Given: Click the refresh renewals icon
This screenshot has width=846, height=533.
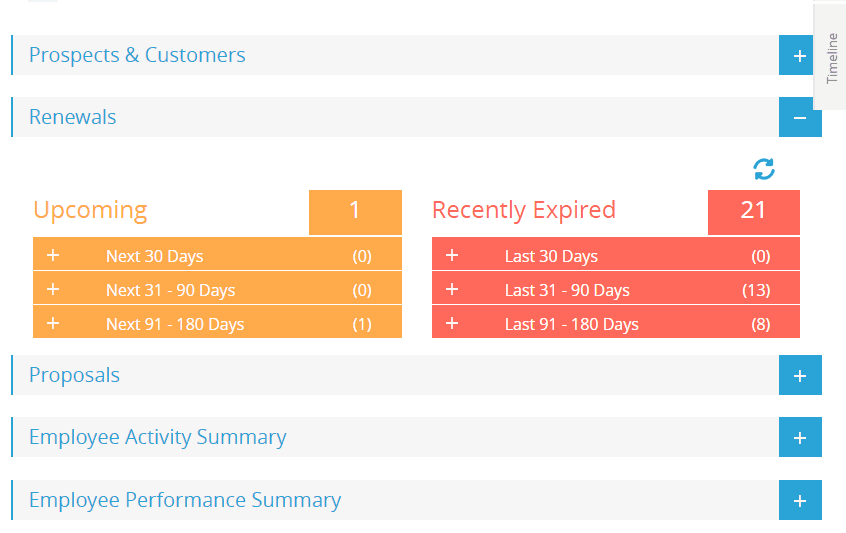Looking at the screenshot, I should [764, 169].
